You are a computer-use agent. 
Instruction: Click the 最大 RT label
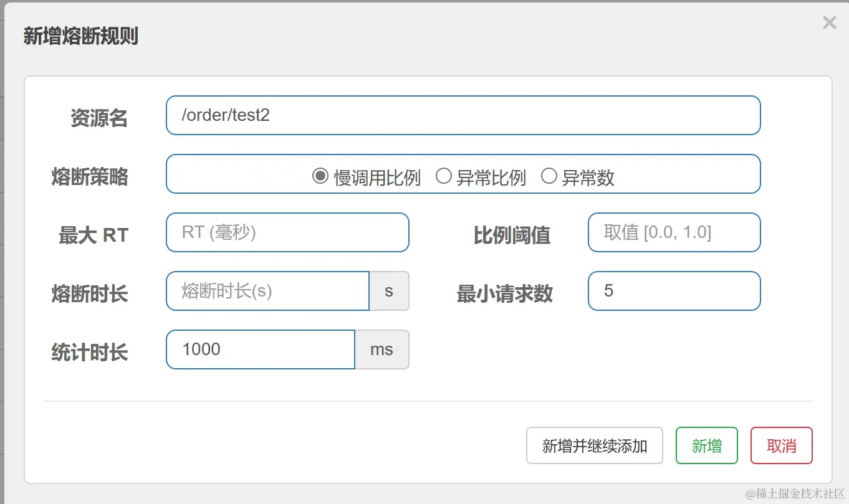pyautogui.click(x=94, y=235)
